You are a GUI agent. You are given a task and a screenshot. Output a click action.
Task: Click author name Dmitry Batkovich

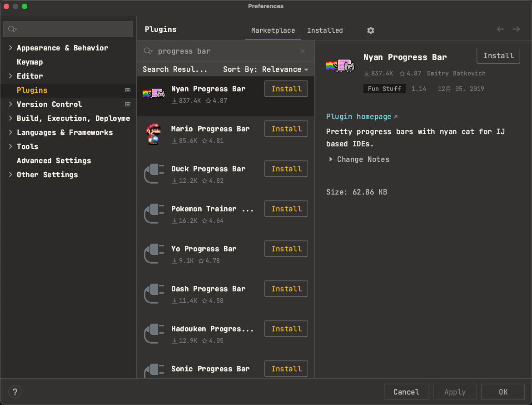pos(456,73)
